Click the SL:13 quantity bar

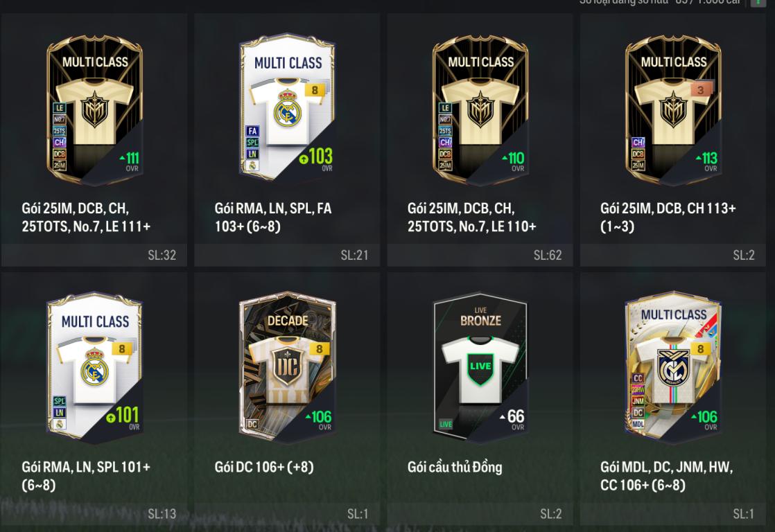point(94,514)
